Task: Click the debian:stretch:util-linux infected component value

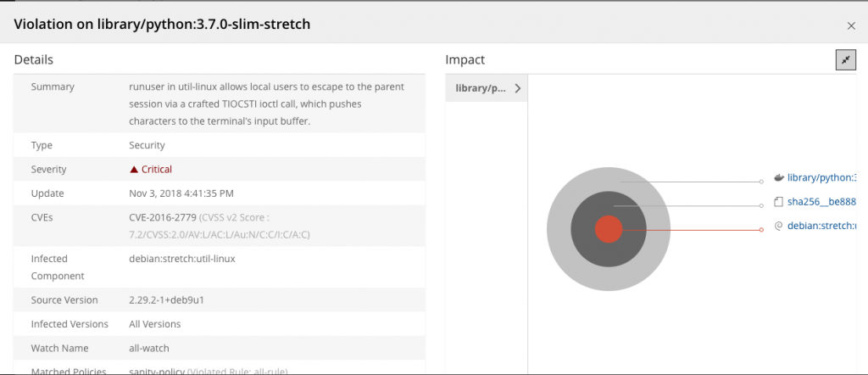Action: pyautogui.click(x=182, y=259)
